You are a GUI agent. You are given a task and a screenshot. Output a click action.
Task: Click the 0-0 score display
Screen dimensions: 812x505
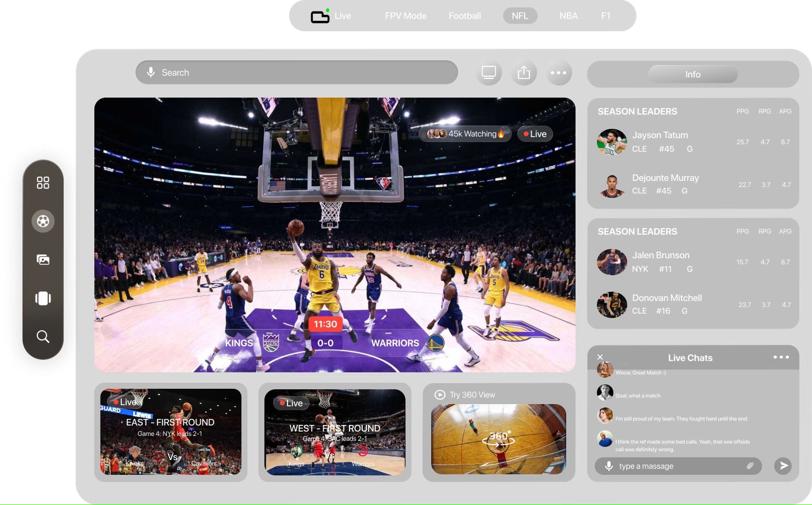coord(325,343)
